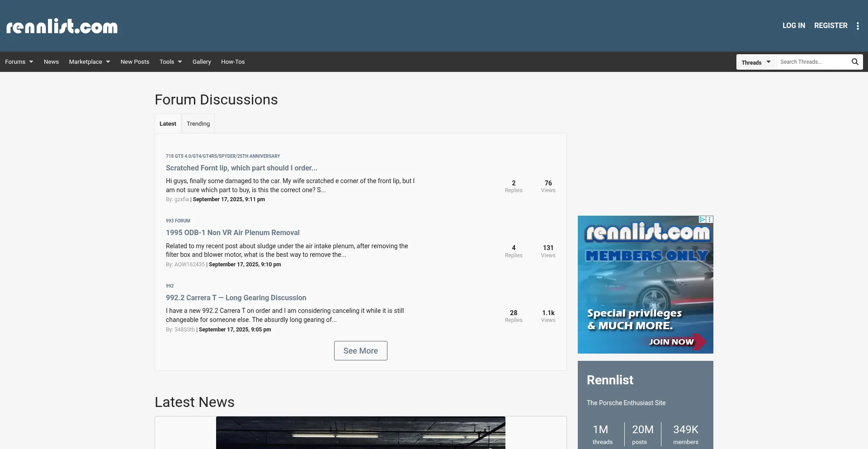Screen dimensions: 868x449
Task: Select the Latest tab
Action: 168,123
